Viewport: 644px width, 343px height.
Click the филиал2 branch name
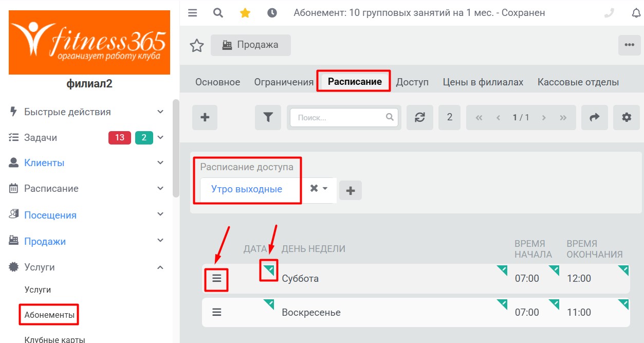click(x=89, y=84)
